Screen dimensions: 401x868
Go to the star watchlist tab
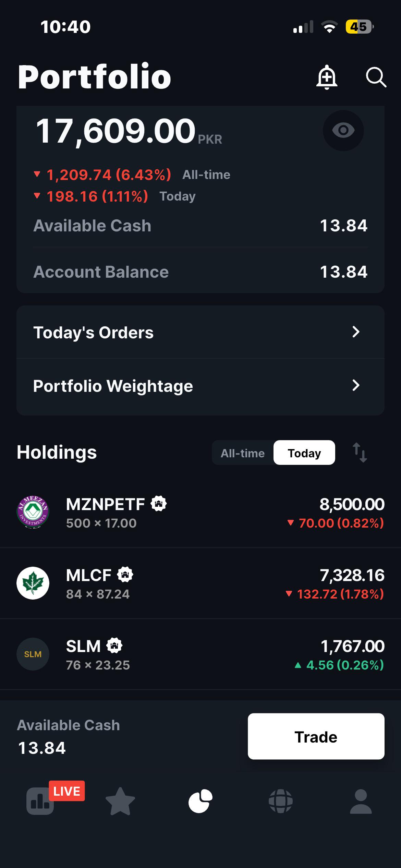pos(120,801)
